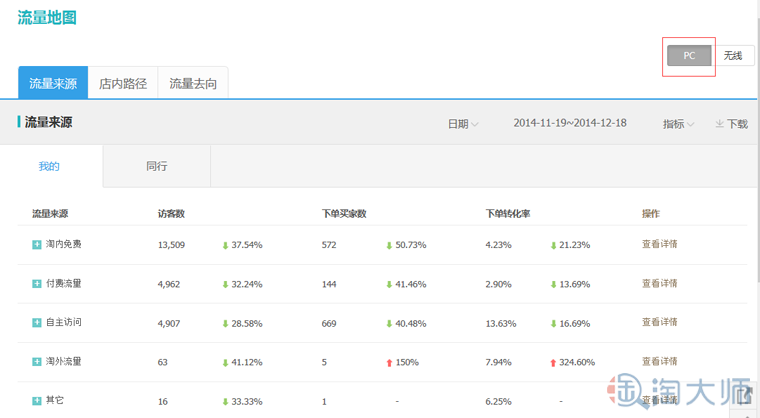
Task: Click buyer count 669
Action: [x=329, y=323]
